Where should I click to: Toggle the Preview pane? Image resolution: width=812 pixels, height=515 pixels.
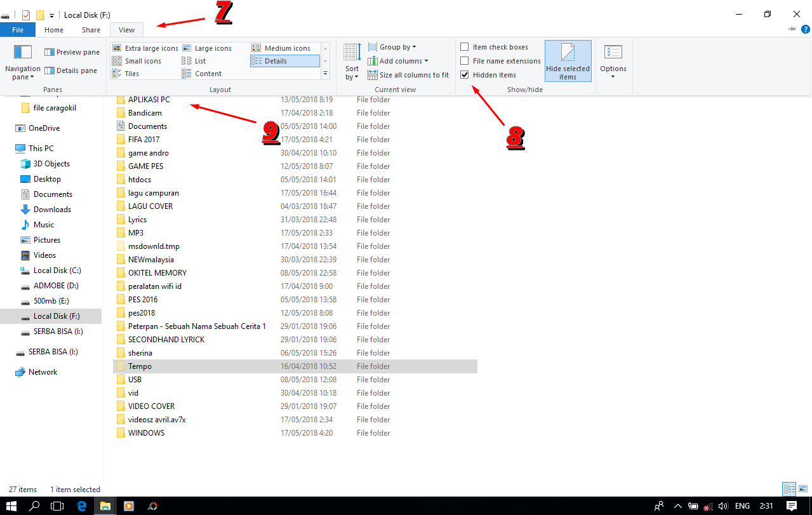coord(72,51)
